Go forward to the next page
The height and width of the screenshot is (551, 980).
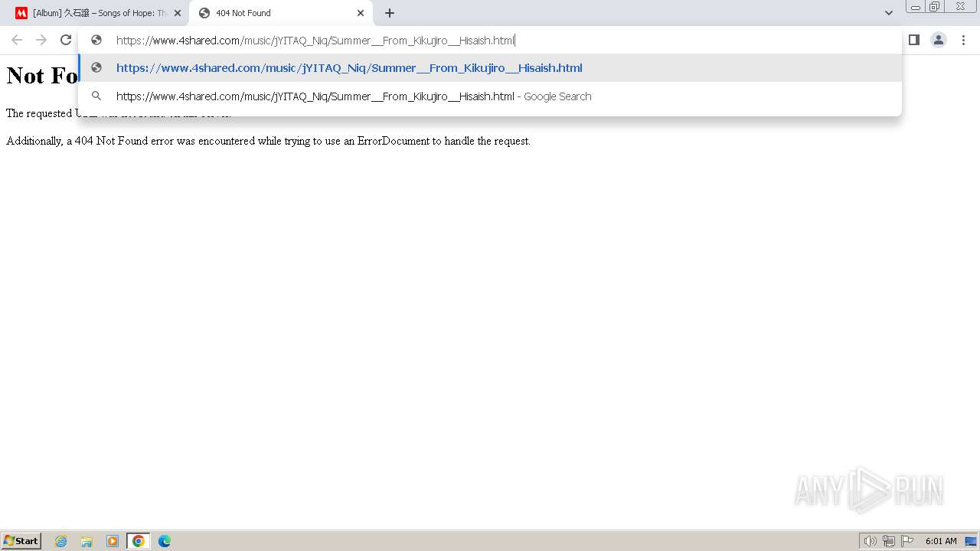click(41, 40)
